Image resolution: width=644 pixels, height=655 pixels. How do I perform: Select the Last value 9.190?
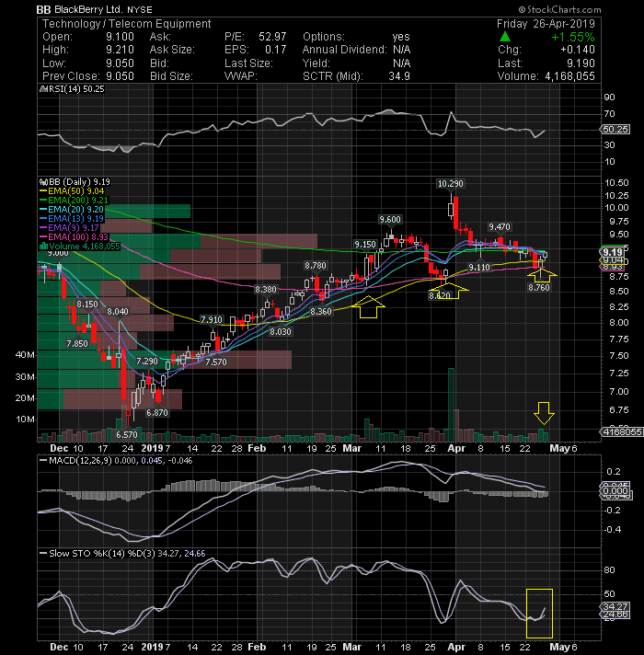581,63
